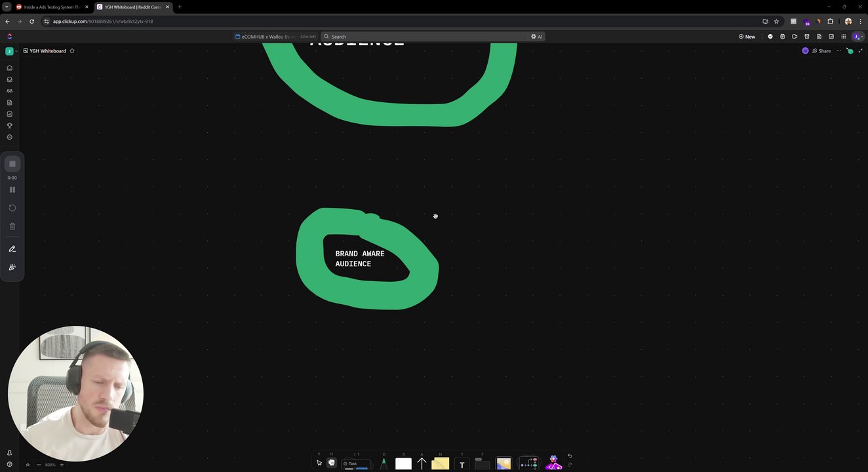This screenshot has height=472, width=868.
Task: Trigger the confetti effect button
Action: click(12, 267)
